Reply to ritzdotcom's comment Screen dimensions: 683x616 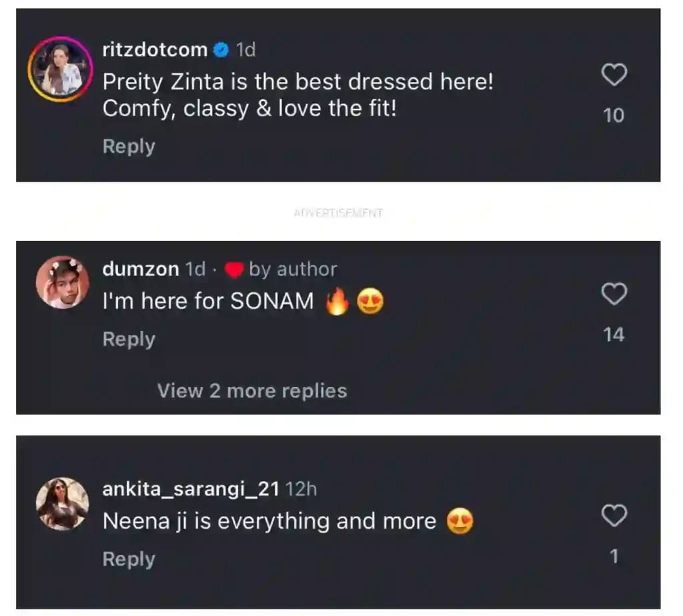point(128,146)
